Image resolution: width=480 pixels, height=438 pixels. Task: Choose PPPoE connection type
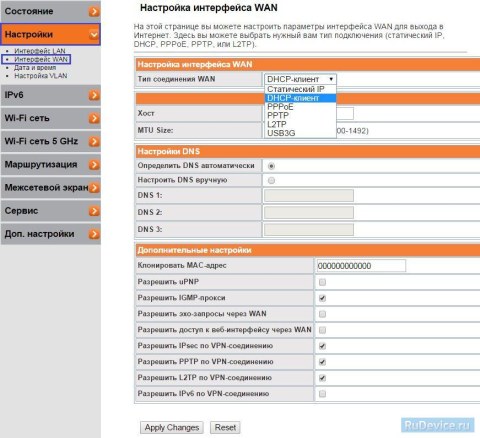tap(300, 107)
